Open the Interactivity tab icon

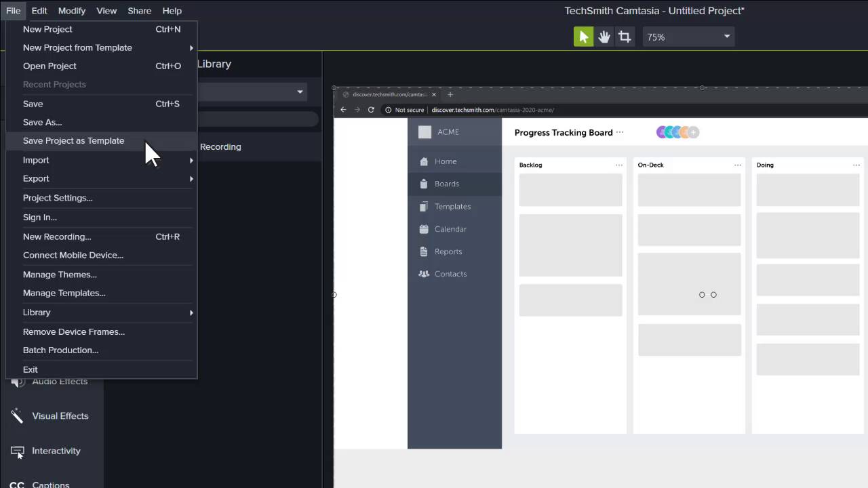(18, 451)
